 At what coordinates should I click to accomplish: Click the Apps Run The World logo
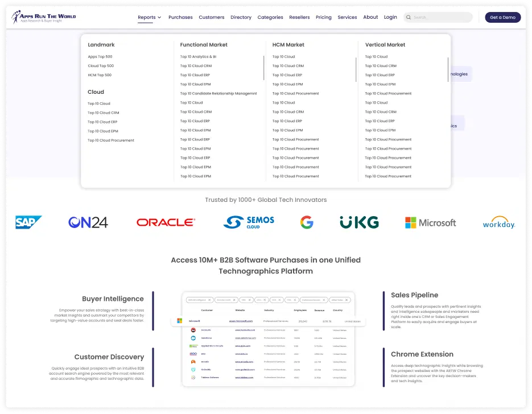pos(43,17)
